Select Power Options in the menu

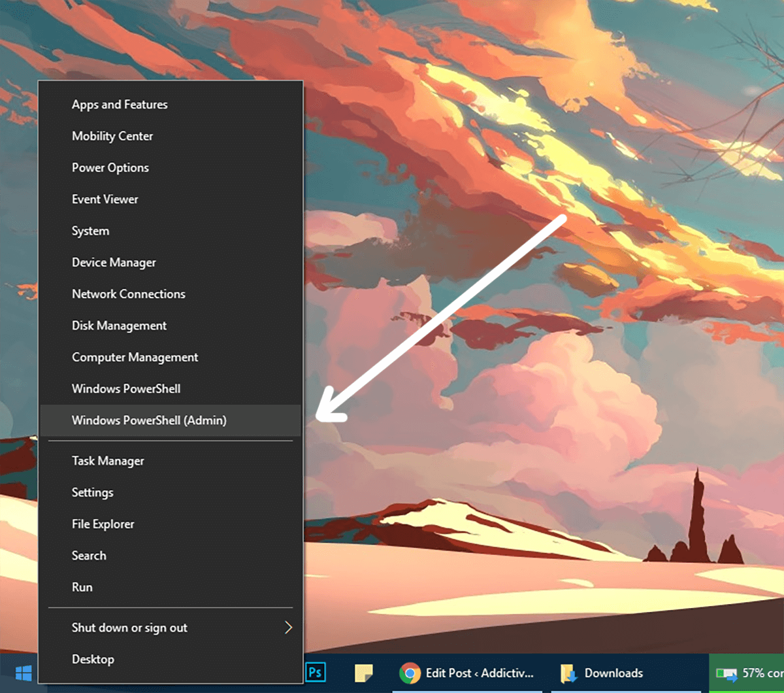pyautogui.click(x=171, y=167)
